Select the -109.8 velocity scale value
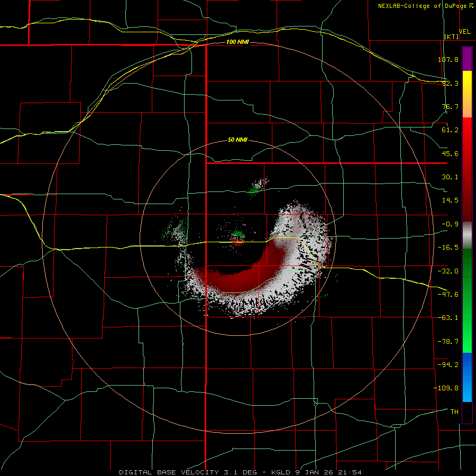Viewport: 476px width, 476px height. pyautogui.click(x=446, y=388)
